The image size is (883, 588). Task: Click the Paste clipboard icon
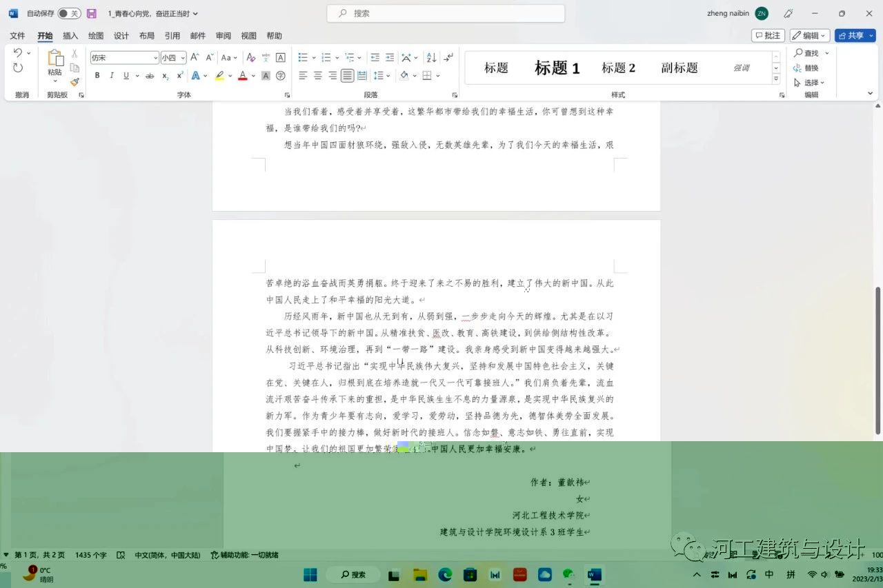pos(54,59)
